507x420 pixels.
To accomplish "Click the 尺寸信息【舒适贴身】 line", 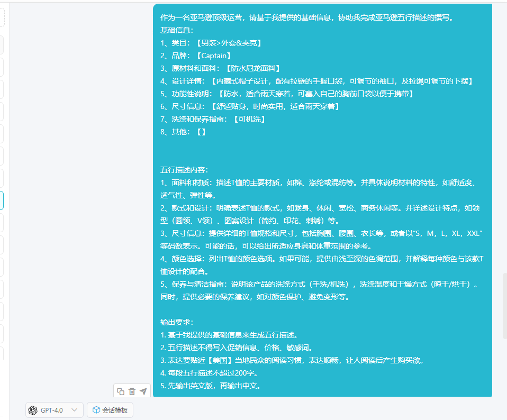I will click(x=250, y=106).
